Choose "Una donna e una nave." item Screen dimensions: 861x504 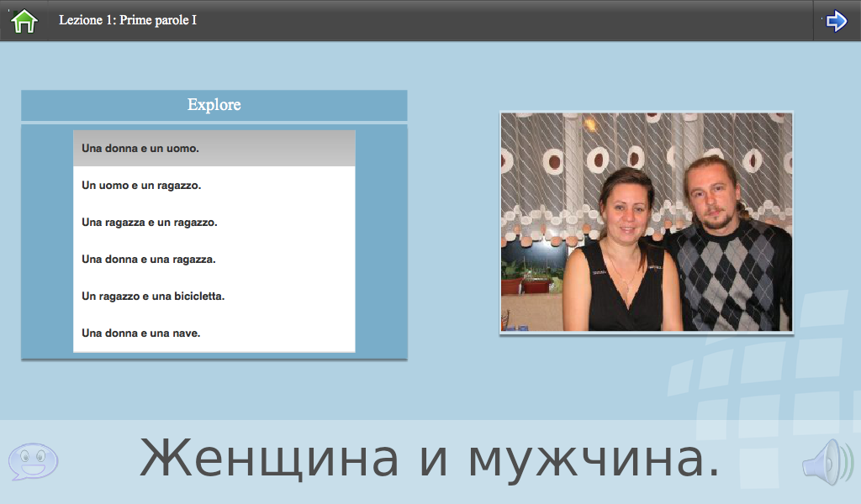pos(214,333)
